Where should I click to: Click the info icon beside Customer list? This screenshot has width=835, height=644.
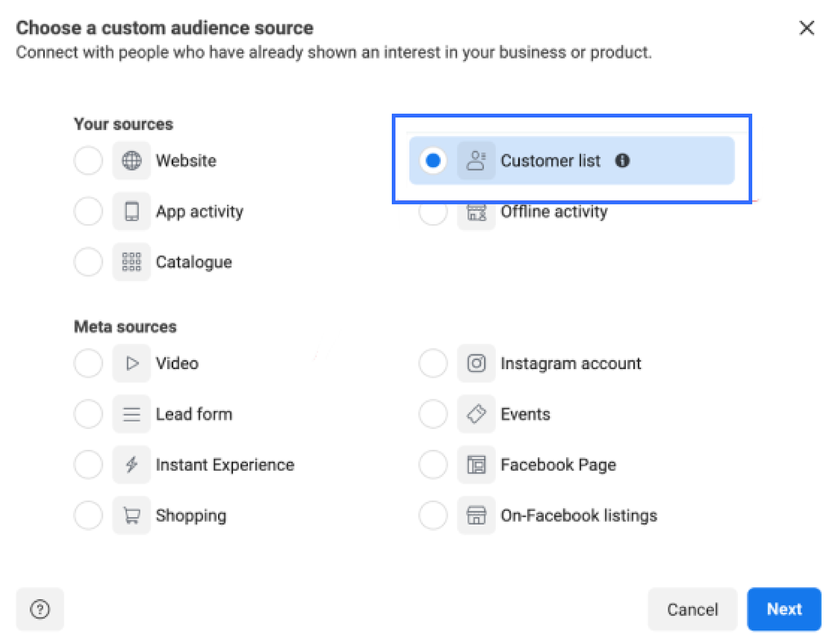click(x=622, y=161)
